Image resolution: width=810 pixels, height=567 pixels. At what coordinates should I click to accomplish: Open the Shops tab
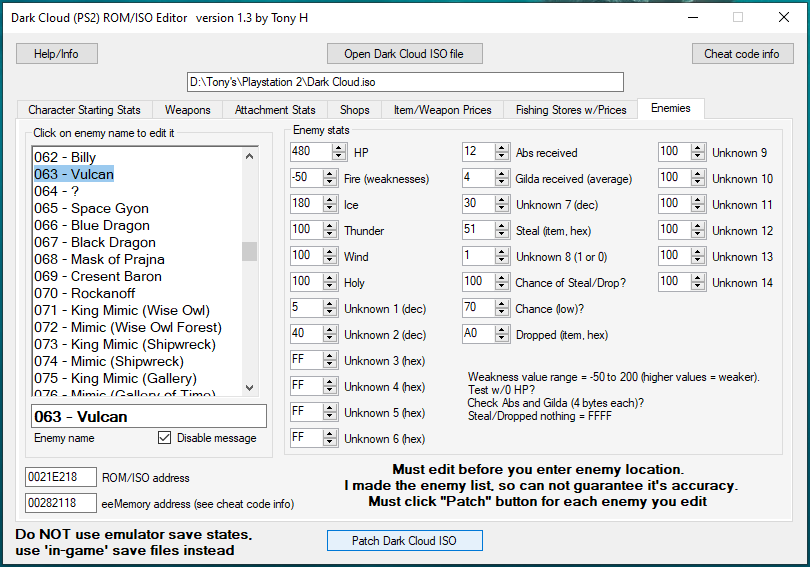coord(354,109)
